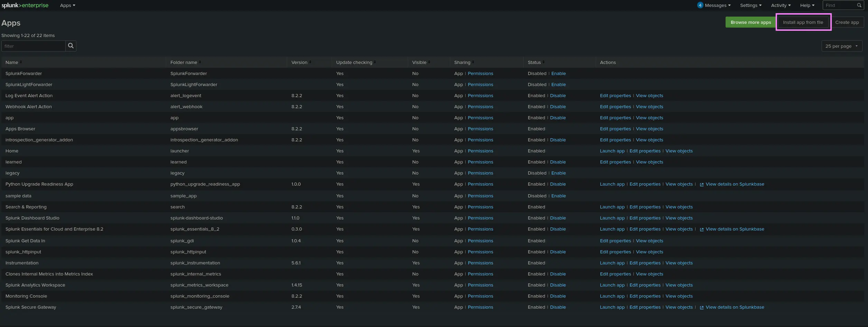The height and width of the screenshot is (327, 868).
Task: Enable the sample data app
Action: click(558, 196)
